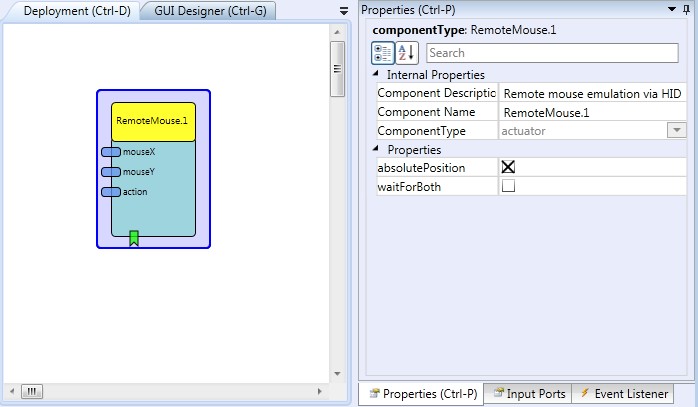The width and height of the screenshot is (698, 407).
Task: Click the action port label
Action: (x=135, y=192)
